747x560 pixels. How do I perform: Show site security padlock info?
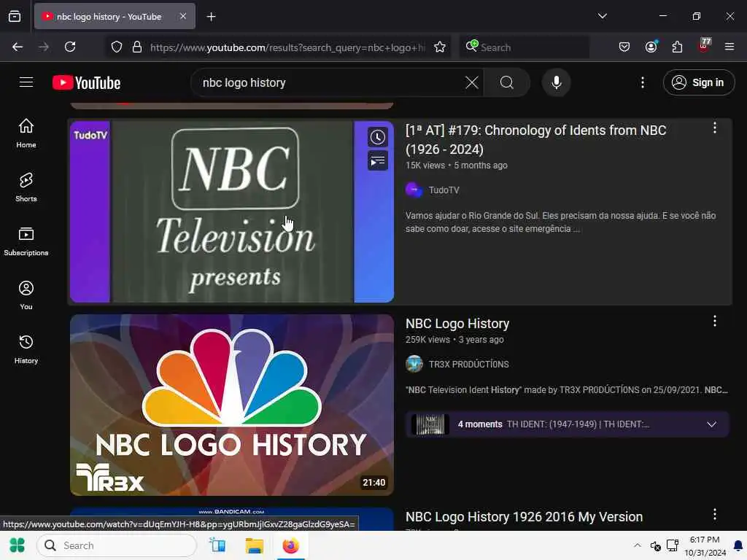coord(137,47)
